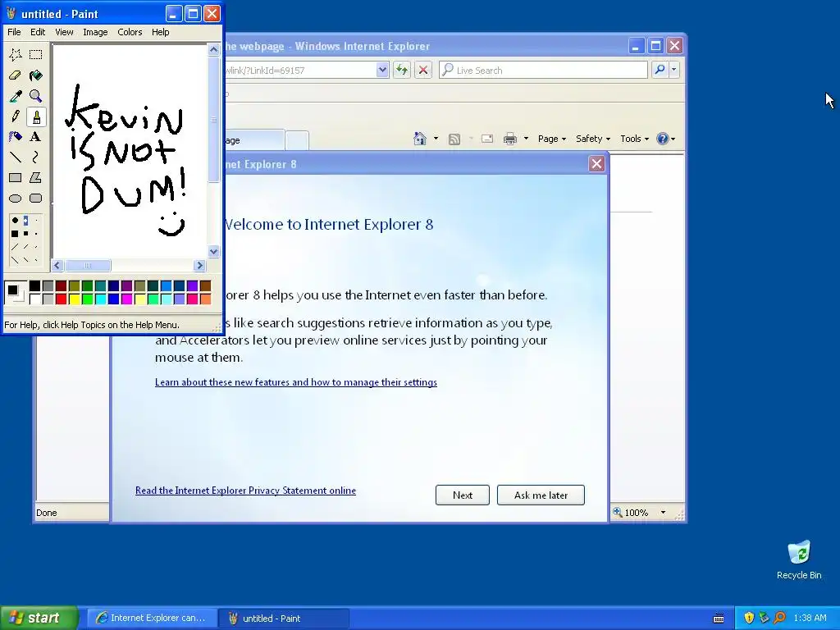Select the medium round brush shape

[25, 220]
